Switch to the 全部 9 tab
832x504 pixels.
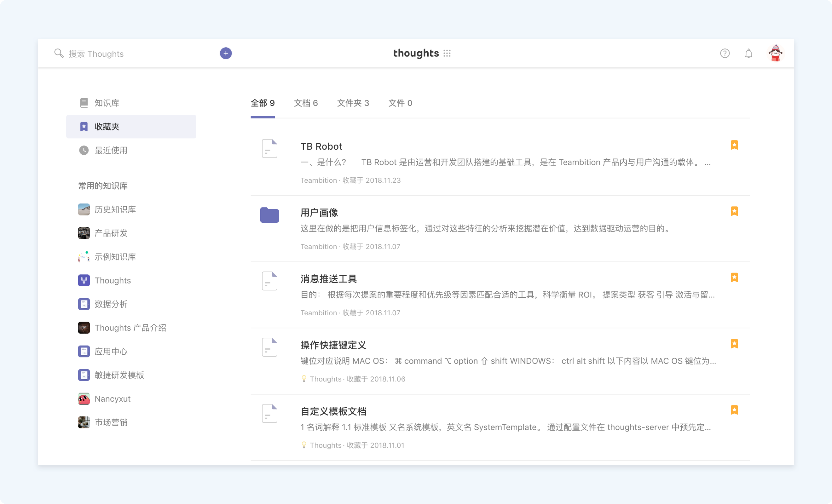tap(263, 103)
